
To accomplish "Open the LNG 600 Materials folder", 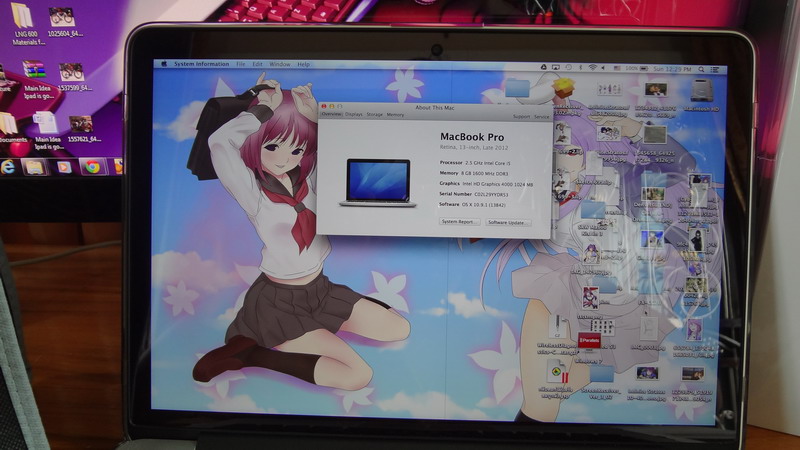I will coord(20,17).
